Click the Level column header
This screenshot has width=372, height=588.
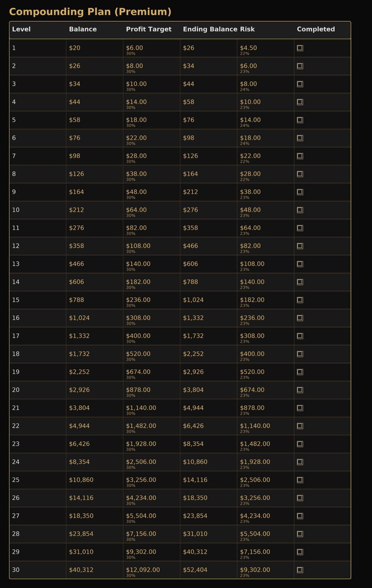[21, 29]
